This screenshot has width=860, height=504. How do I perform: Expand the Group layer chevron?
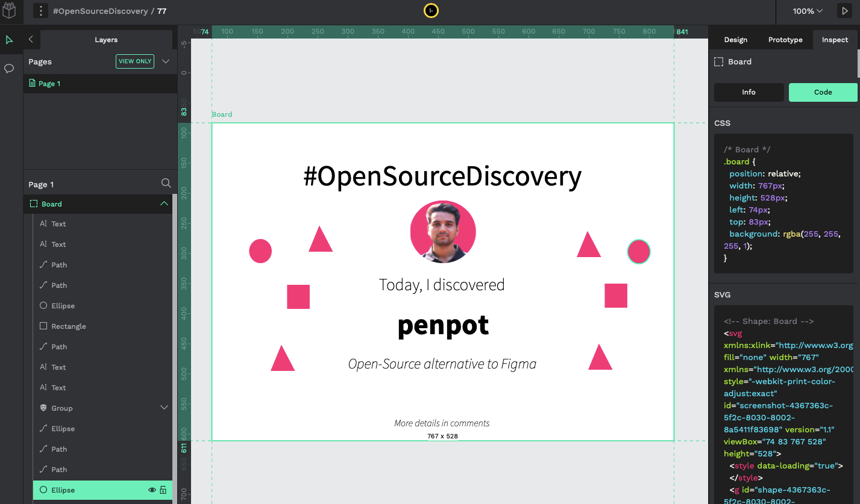point(164,408)
